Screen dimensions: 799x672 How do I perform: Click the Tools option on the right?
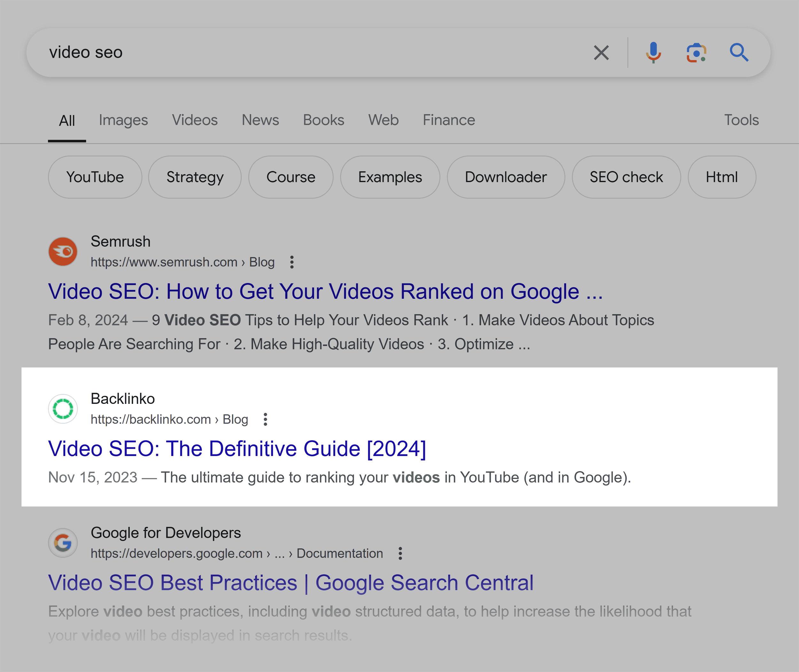point(742,121)
